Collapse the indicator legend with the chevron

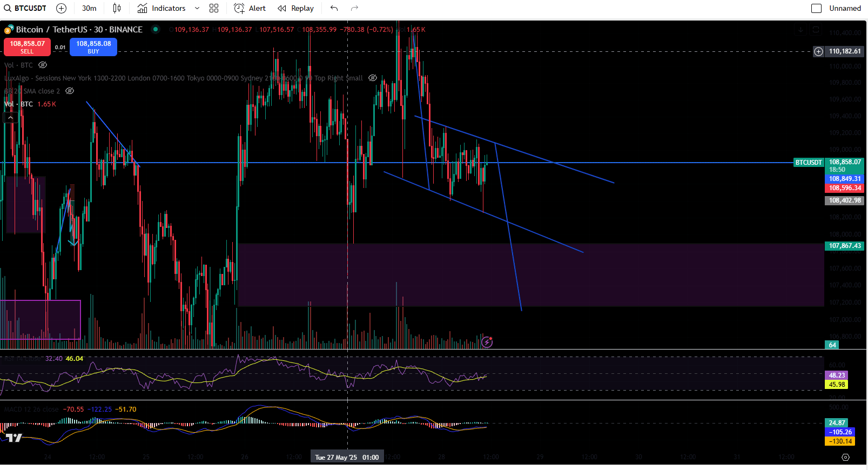point(10,117)
